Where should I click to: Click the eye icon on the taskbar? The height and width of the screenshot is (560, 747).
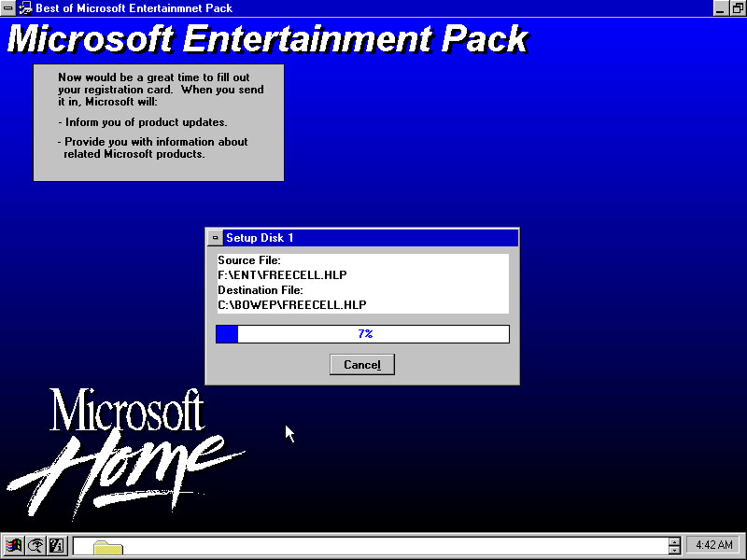pyautogui.click(x=35, y=546)
